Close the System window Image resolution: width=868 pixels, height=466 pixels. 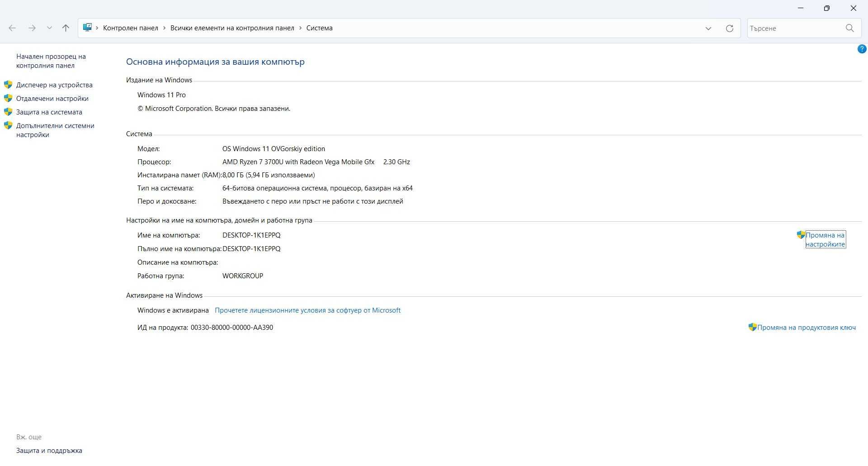[854, 8]
